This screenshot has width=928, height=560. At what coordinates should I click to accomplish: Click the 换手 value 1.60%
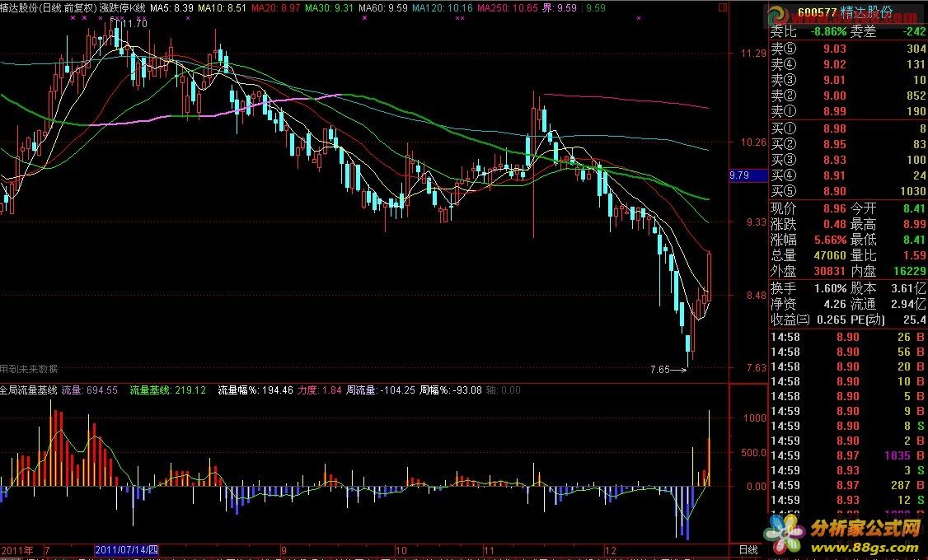[831, 288]
